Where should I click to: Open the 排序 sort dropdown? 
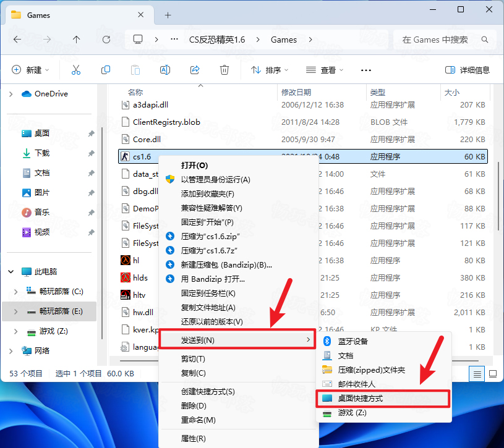pyautogui.click(x=270, y=70)
